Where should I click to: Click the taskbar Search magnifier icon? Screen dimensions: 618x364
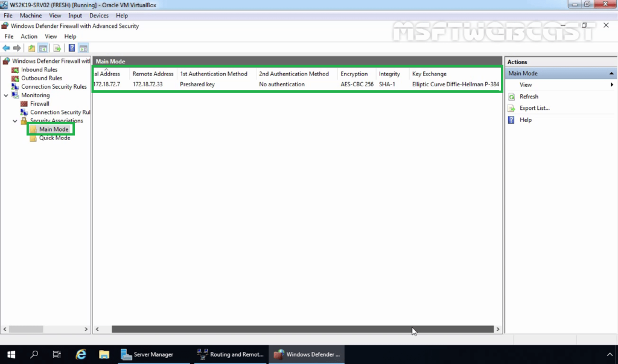pyautogui.click(x=34, y=354)
